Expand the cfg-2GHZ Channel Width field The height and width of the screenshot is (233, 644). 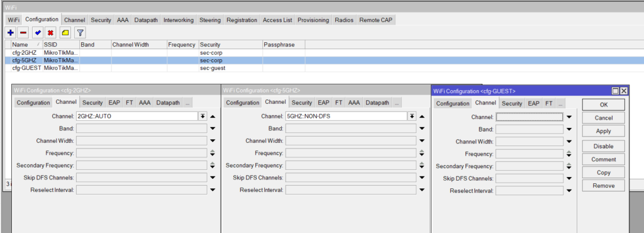[213, 141]
